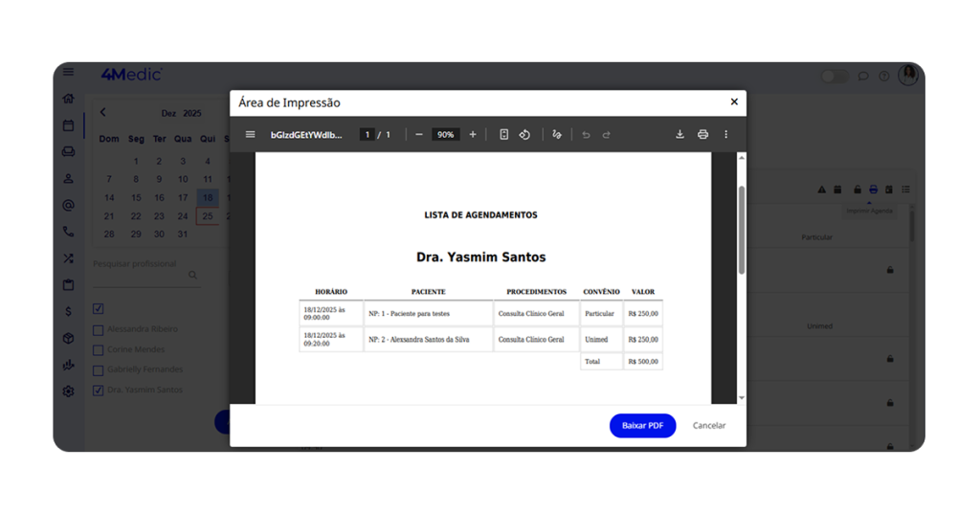Image resolution: width=980 pixels, height=514 pixels.
Task: Click the Cancelar button
Action: tap(709, 426)
